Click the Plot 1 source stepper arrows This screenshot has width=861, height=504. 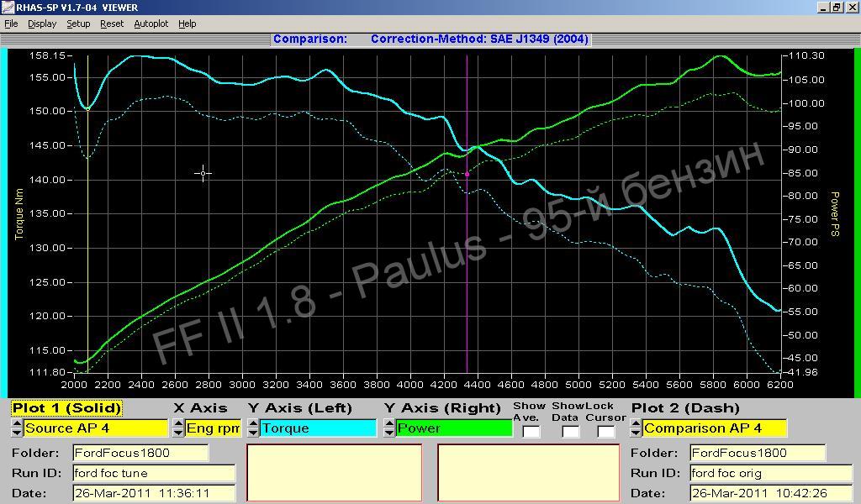17,428
